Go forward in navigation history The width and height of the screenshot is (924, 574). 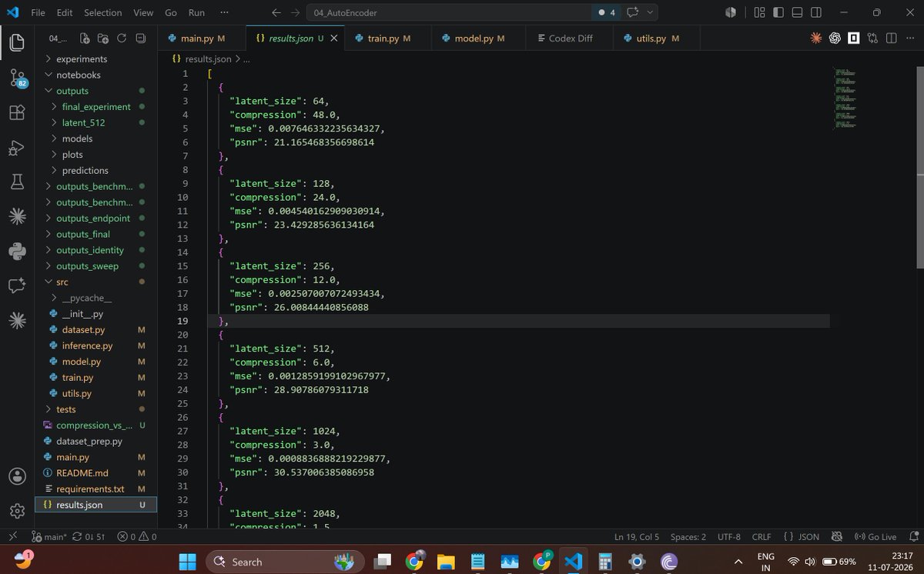click(x=296, y=13)
